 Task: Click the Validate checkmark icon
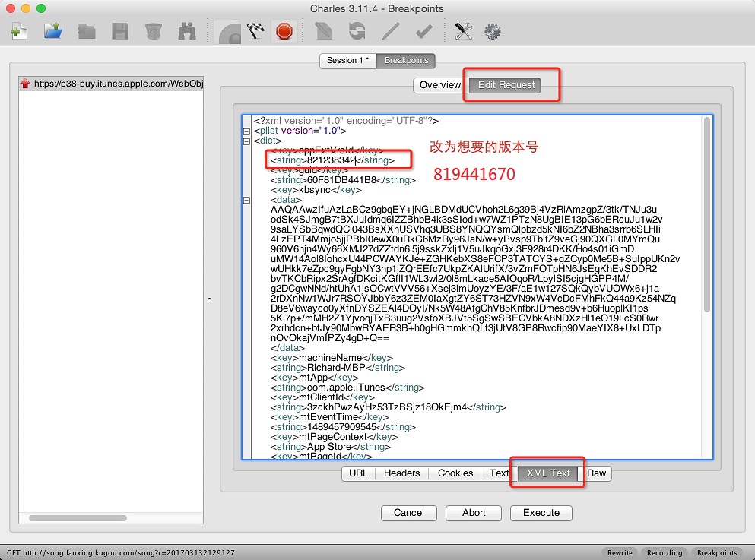pos(423,32)
